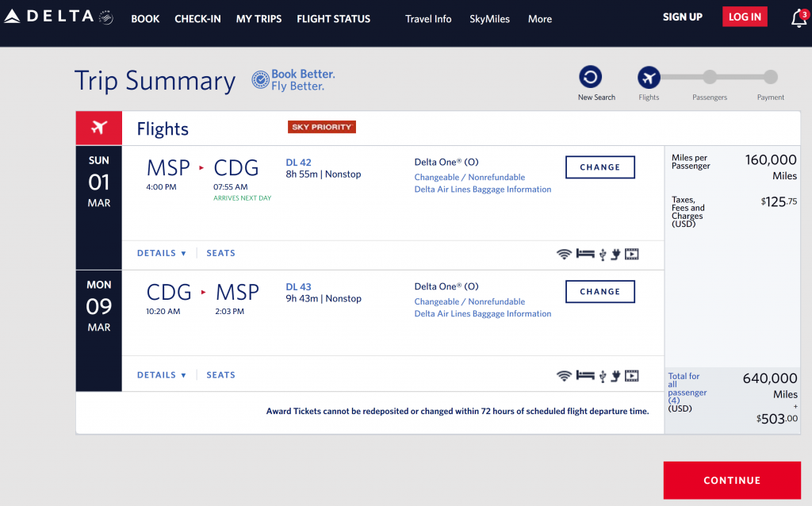Open the BOOK menu
Image resolution: width=812 pixels, height=506 pixels.
pyautogui.click(x=145, y=19)
